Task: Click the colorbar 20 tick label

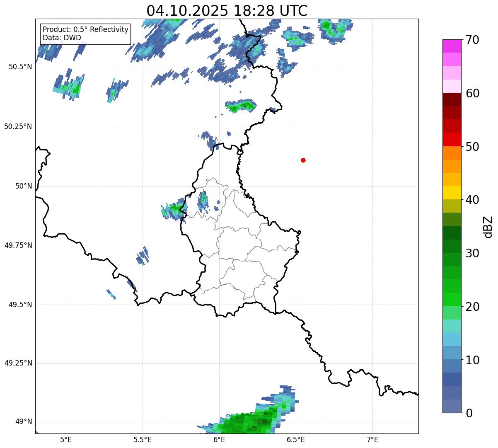Action: (x=472, y=307)
